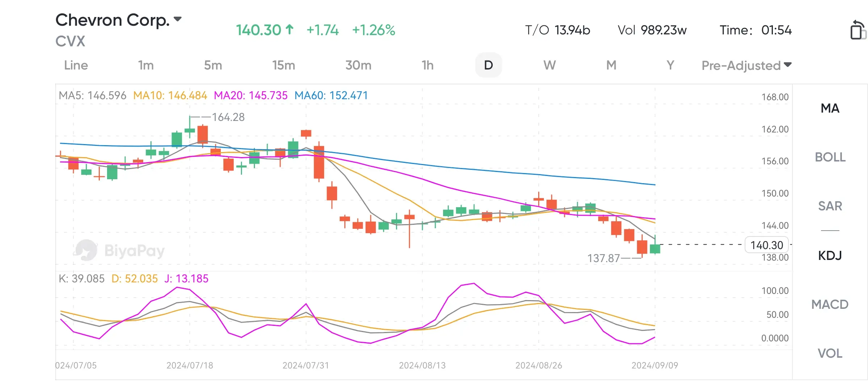Click the MA5: 146.596 legend
The width and height of the screenshot is (868, 391).
pyautogui.click(x=93, y=96)
